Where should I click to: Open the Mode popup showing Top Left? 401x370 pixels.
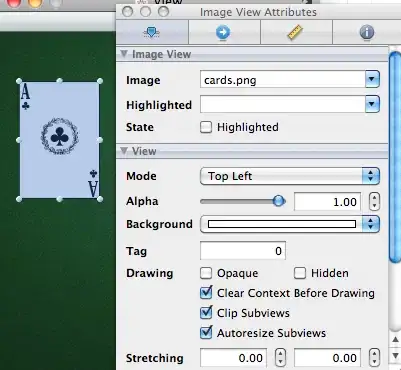coord(289,176)
